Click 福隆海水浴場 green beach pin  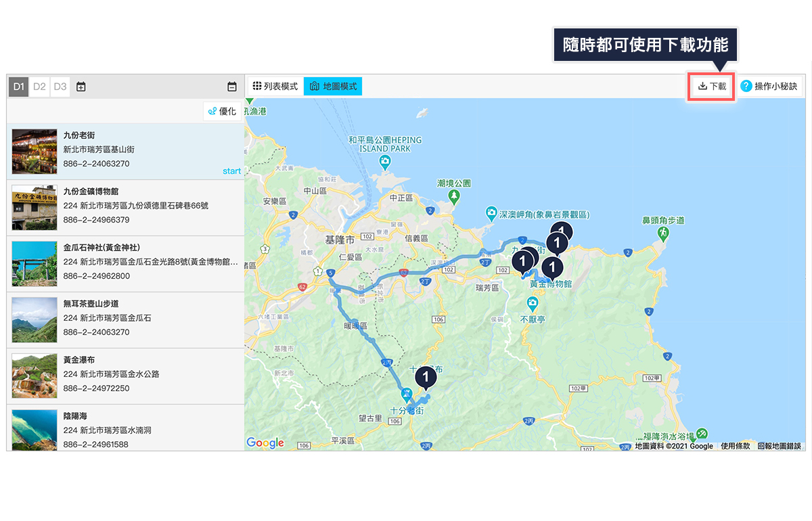(x=702, y=433)
